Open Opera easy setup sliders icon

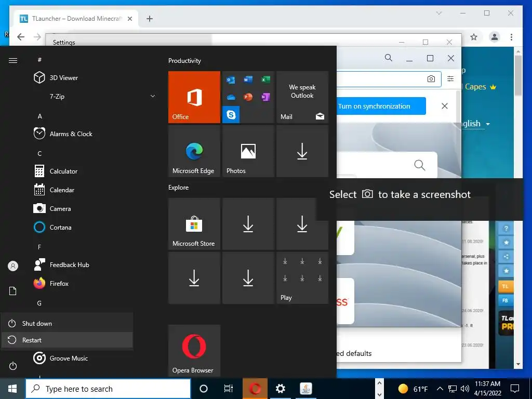pyautogui.click(x=450, y=79)
